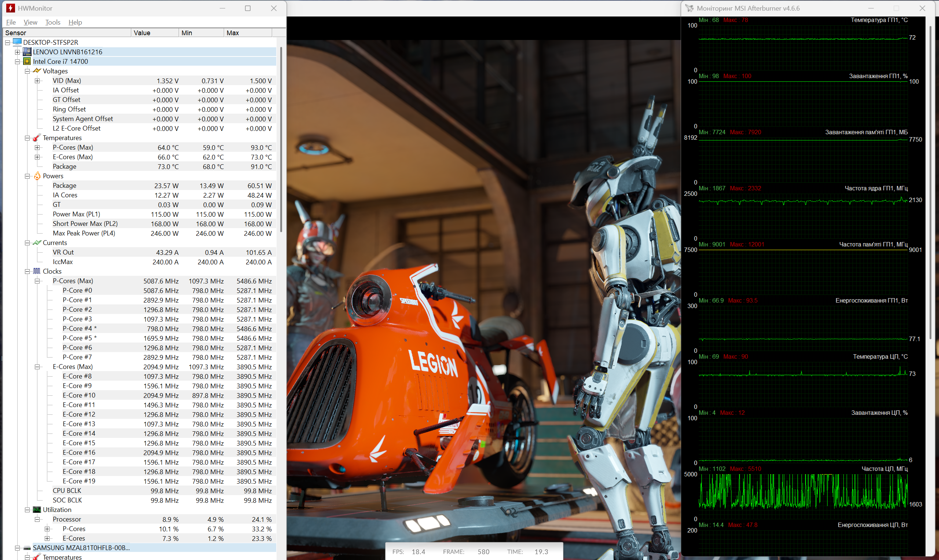Open the View menu
939x560 pixels.
pyautogui.click(x=30, y=22)
